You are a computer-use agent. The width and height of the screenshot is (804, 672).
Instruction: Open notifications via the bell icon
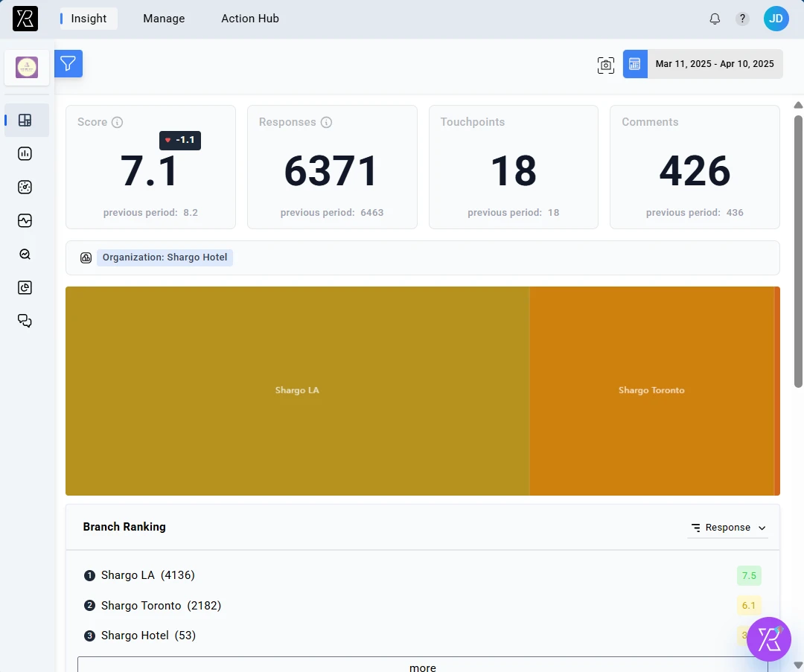point(715,19)
